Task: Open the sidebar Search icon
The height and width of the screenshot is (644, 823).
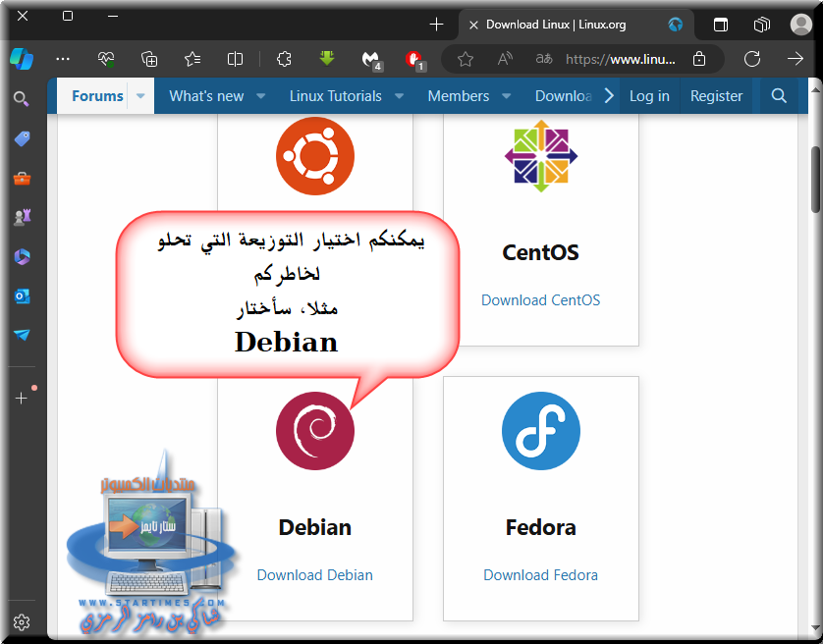Action: (22, 99)
